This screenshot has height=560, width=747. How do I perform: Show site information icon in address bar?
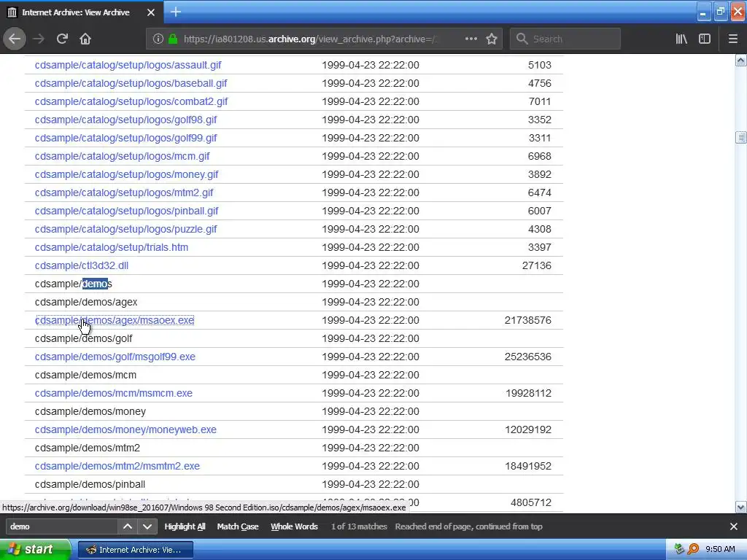(x=158, y=39)
